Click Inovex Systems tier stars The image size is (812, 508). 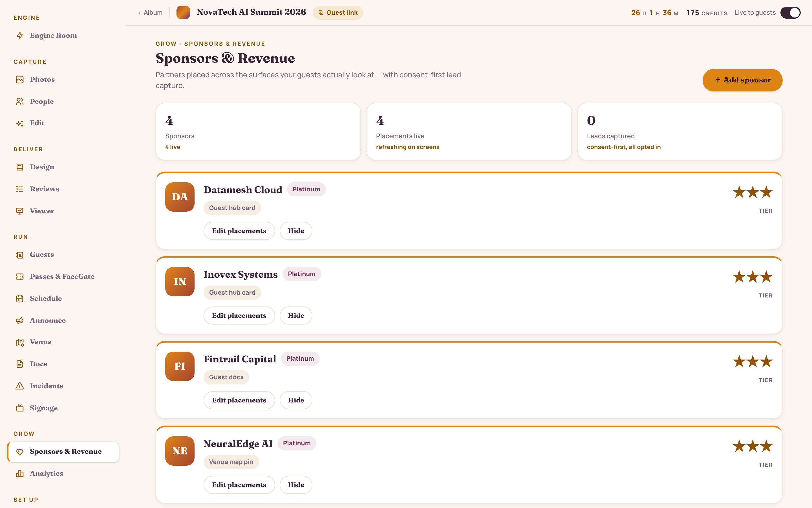[753, 277]
